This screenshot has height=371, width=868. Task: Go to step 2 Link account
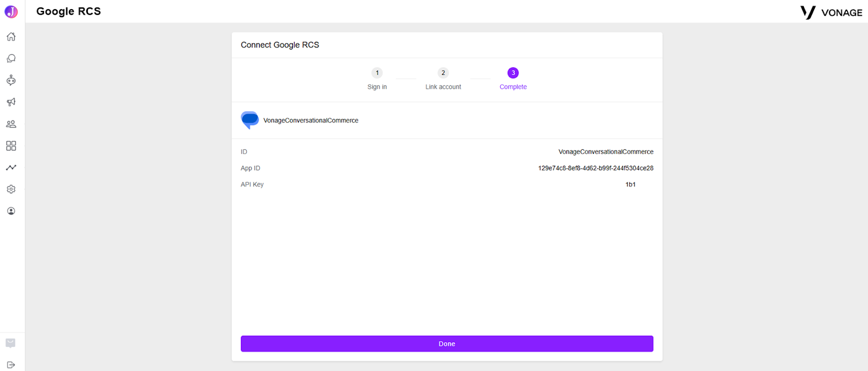coord(443,79)
